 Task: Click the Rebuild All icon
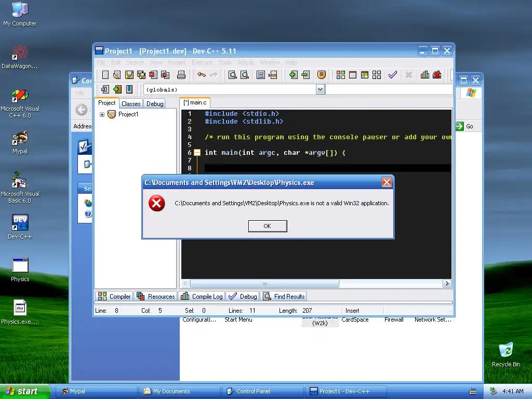click(x=377, y=75)
